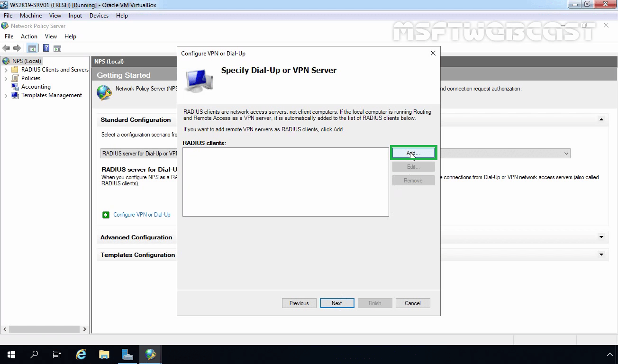The width and height of the screenshot is (618, 364).
Task: Open Server Manager from taskbar
Action: click(127, 355)
